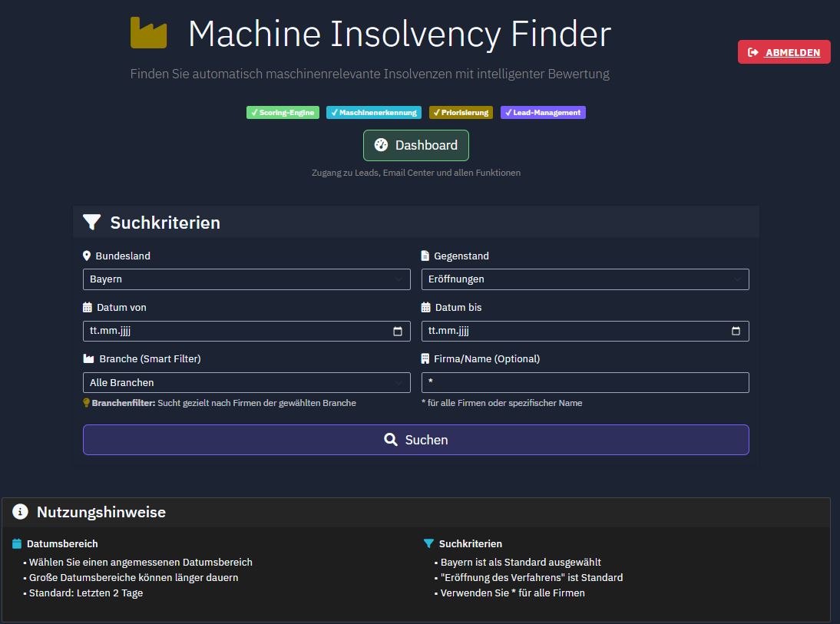Click the info icon next to Nutzungshinweise
The height and width of the screenshot is (624, 840).
coord(19,512)
